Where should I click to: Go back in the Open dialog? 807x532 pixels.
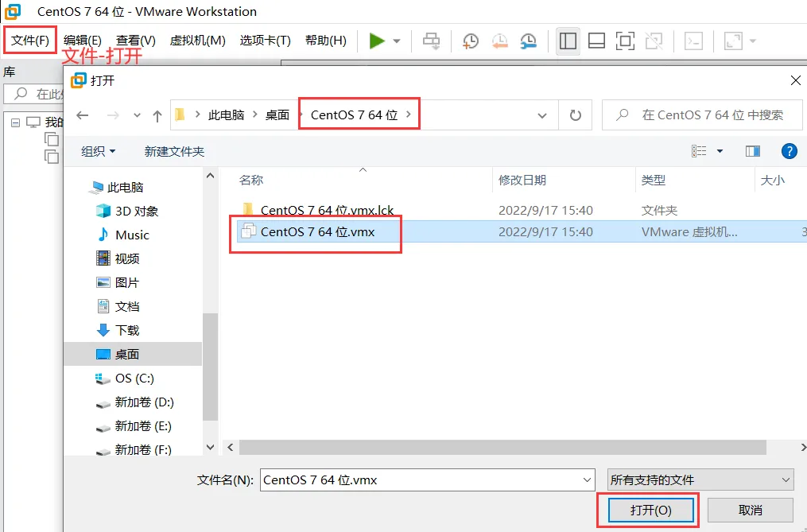(x=83, y=115)
